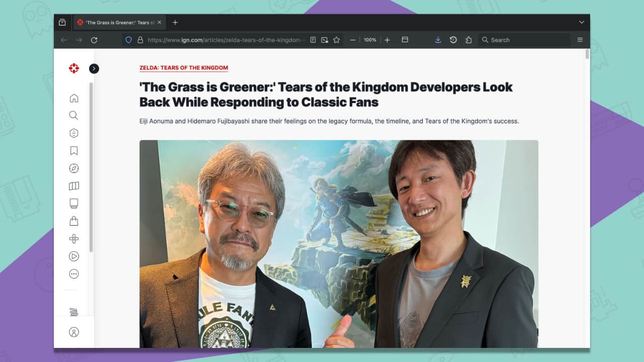Select the Discover compass icon
The image size is (644, 362).
pos(74,168)
